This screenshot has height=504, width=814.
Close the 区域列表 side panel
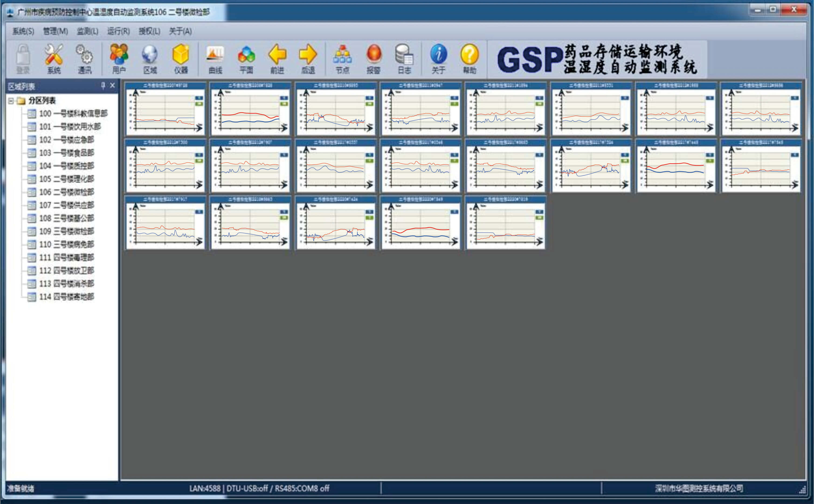113,86
